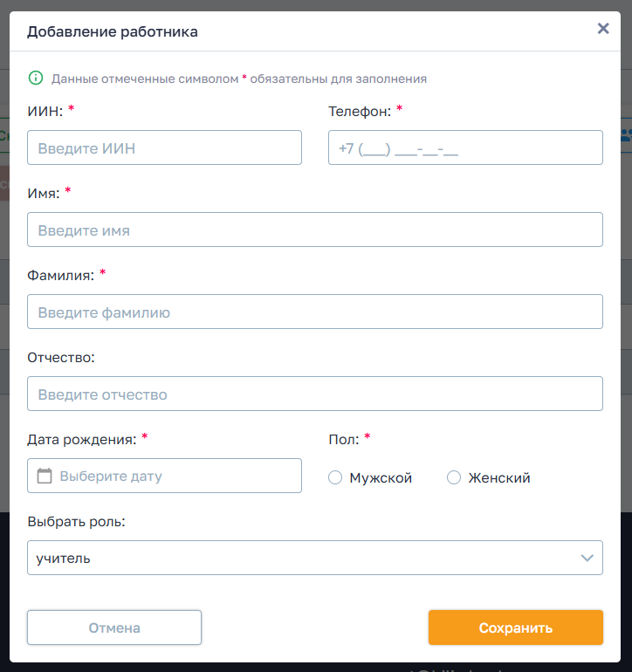Click the Дата рождения label
Screen dimensions: 632x672
[x=82, y=440]
